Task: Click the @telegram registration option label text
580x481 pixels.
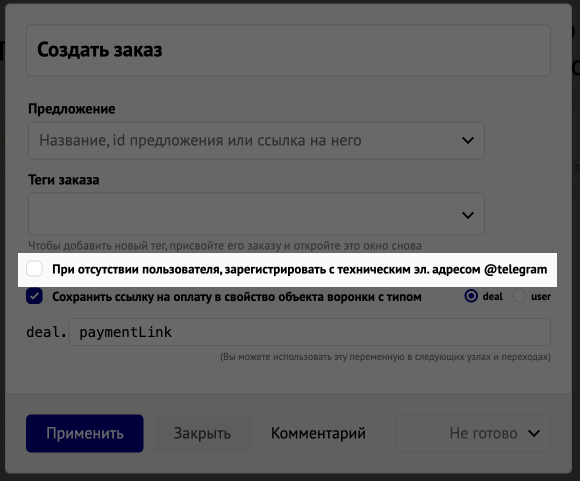Action: coord(300,269)
